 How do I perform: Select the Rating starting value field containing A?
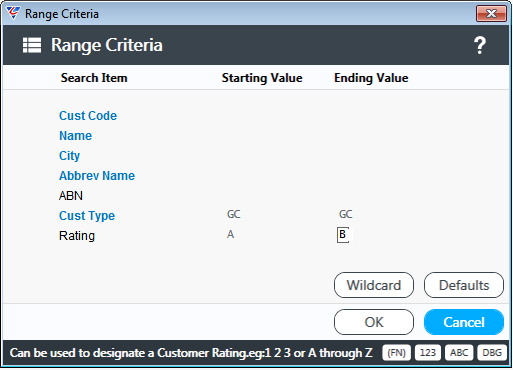point(230,235)
